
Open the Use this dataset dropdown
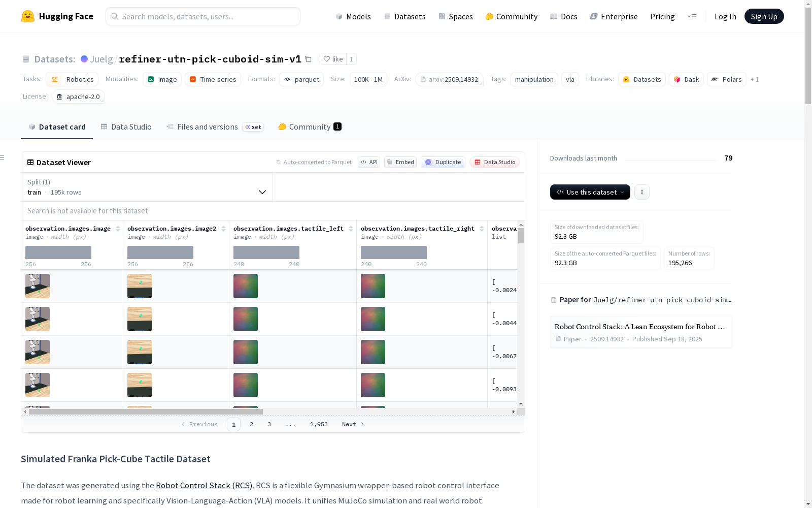pos(590,192)
